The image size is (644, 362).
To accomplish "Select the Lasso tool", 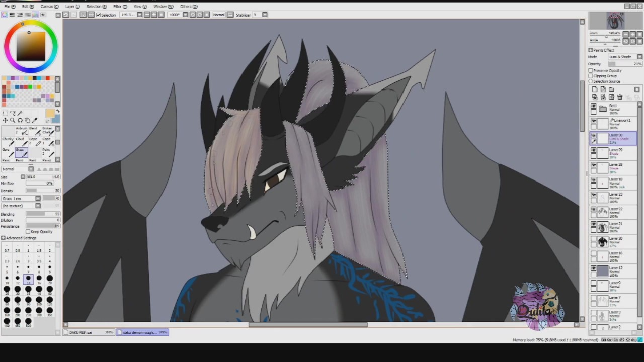I will click(13, 113).
